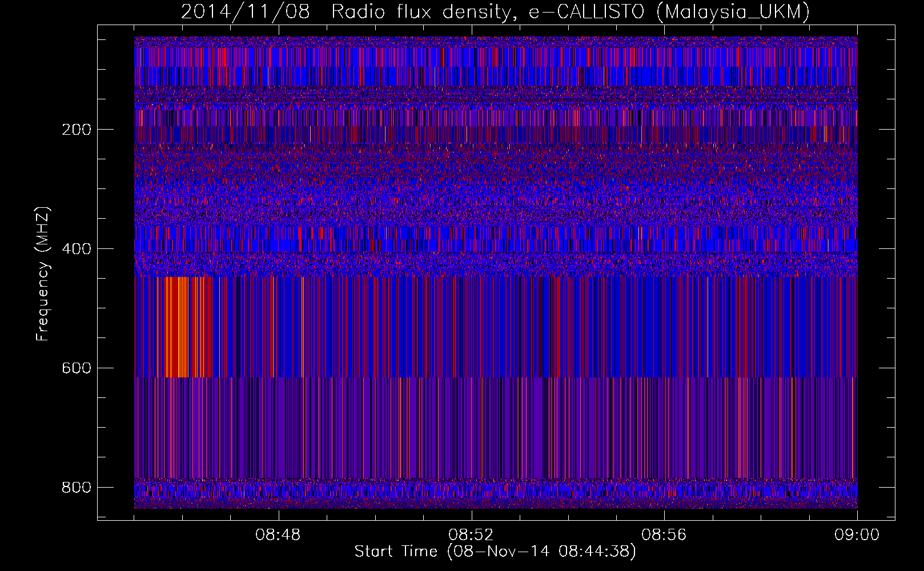The image size is (924, 571).
Task: Click the date '2014/11/08' in the title
Action: click(246, 11)
